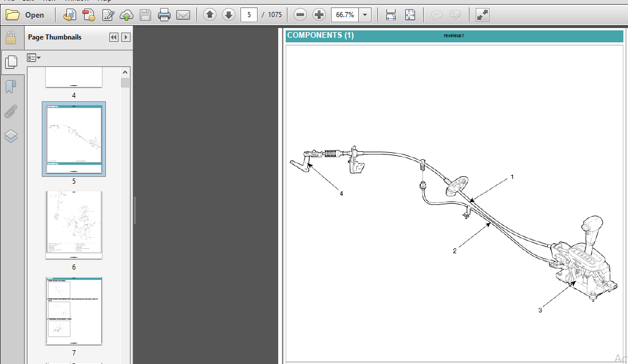
Task: Click the total pages text '1075'
Action: click(x=275, y=15)
